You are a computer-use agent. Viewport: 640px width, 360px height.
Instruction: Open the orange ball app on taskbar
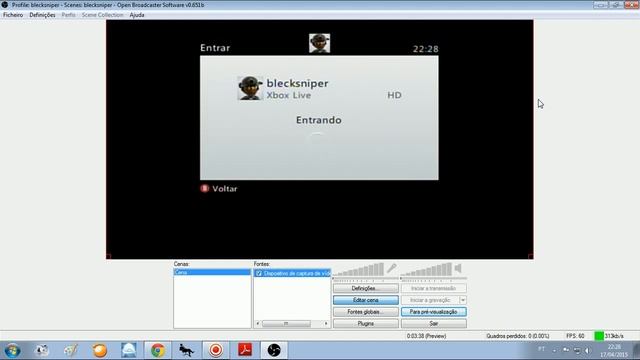100,350
